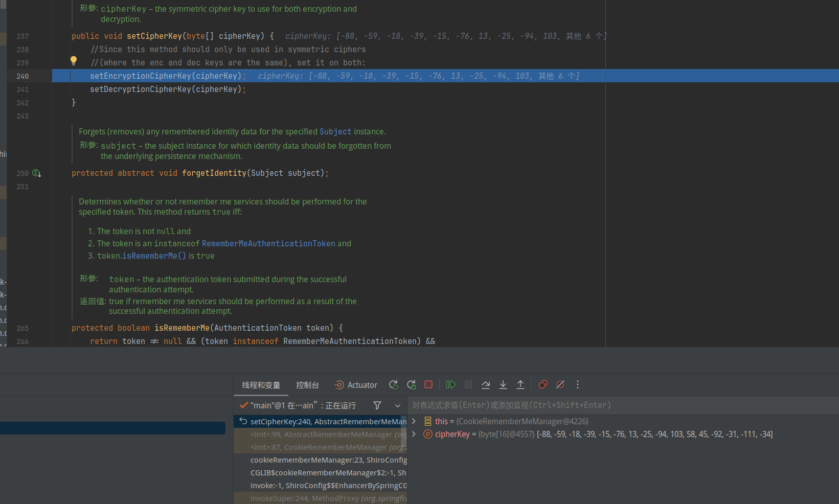Viewport: 839px width, 504px height.
Task: Select the CGLIB$cookieRememberMeManager$2 frame
Action: click(321, 473)
